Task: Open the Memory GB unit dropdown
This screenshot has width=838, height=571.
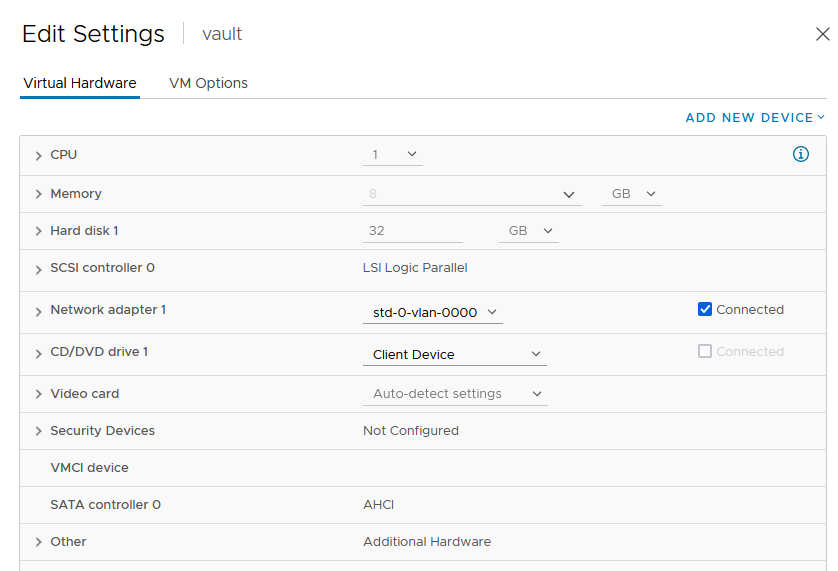Action: [x=632, y=194]
